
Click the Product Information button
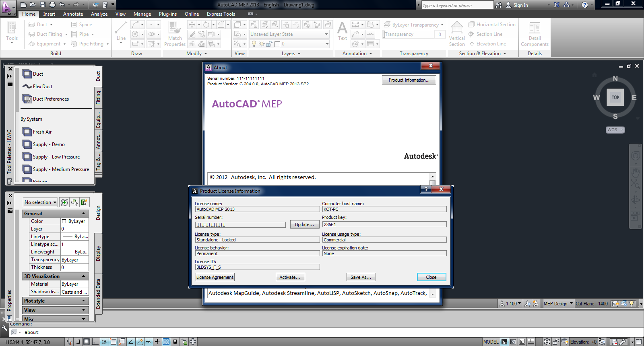pos(409,80)
